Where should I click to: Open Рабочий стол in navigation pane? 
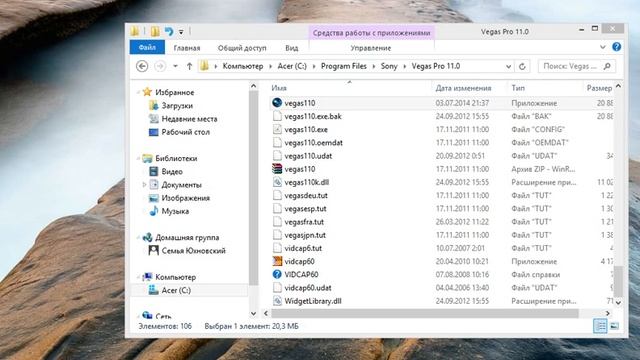pyautogui.click(x=185, y=132)
